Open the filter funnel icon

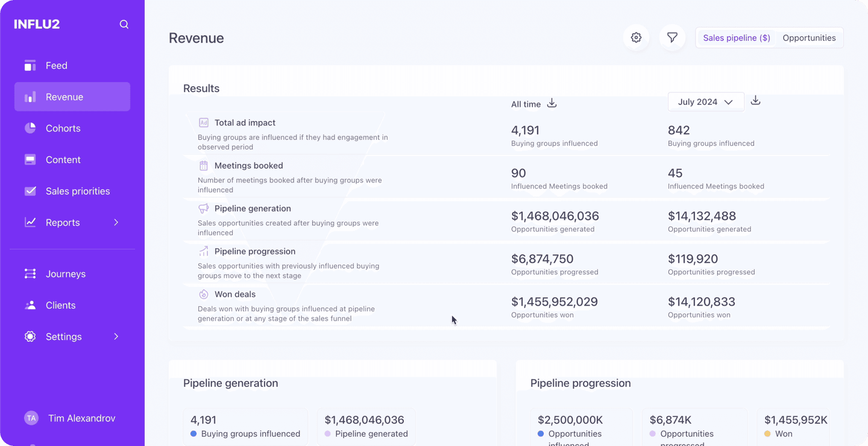(672, 38)
